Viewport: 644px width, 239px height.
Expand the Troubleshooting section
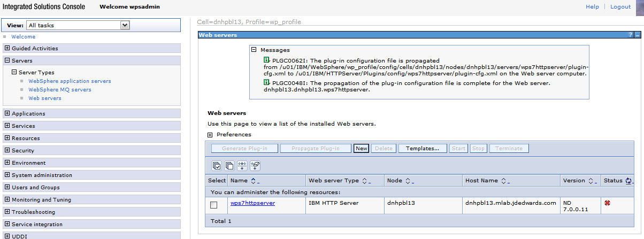(x=7, y=212)
